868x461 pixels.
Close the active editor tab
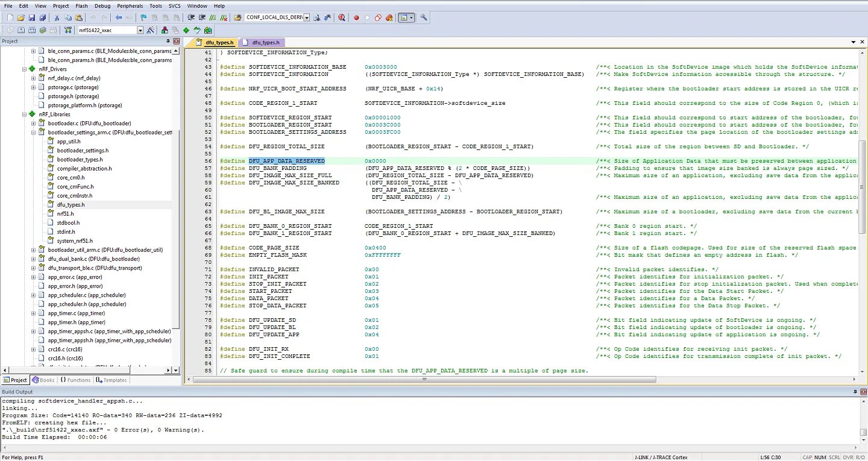(x=863, y=42)
